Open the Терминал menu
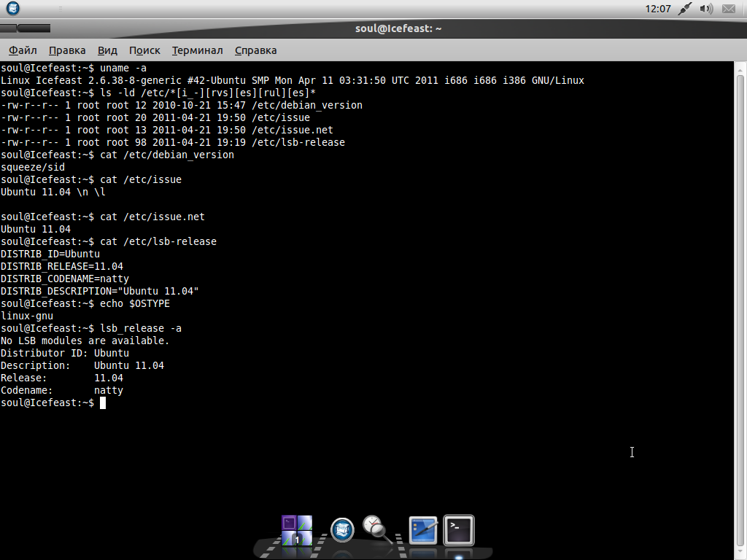747x560 pixels. [x=197, y=50]
